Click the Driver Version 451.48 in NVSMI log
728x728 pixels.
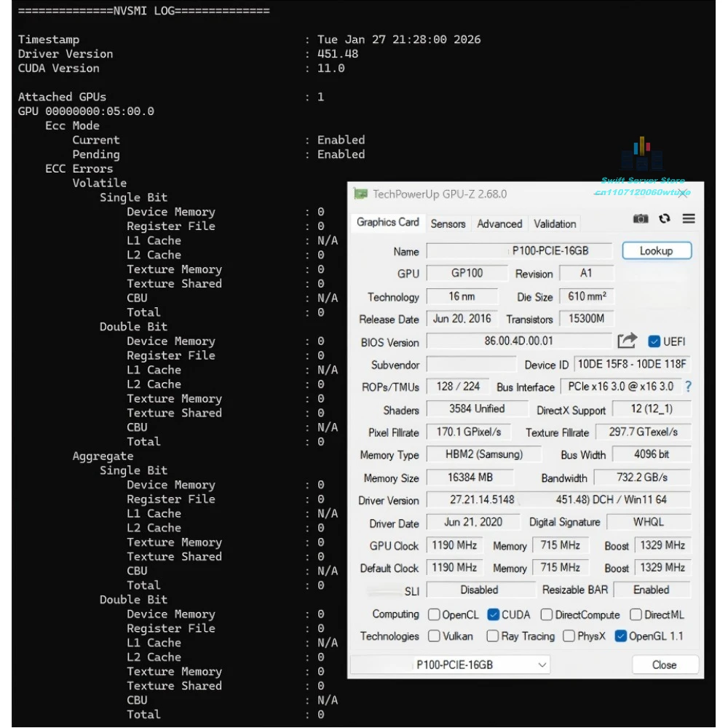coord(338,54)
